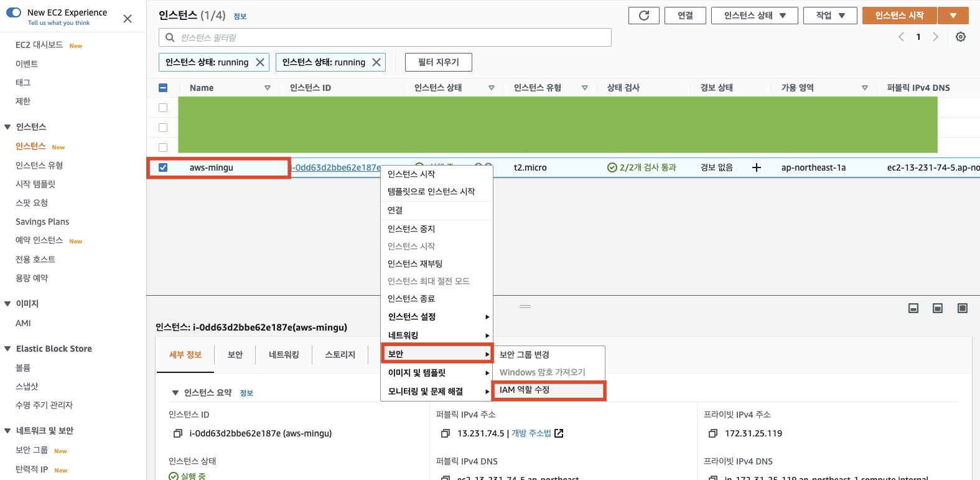The width and height of the screenshot is (980, 480).
Task: Open 탄력적 IP in sidebar
Action: (32, 469)
